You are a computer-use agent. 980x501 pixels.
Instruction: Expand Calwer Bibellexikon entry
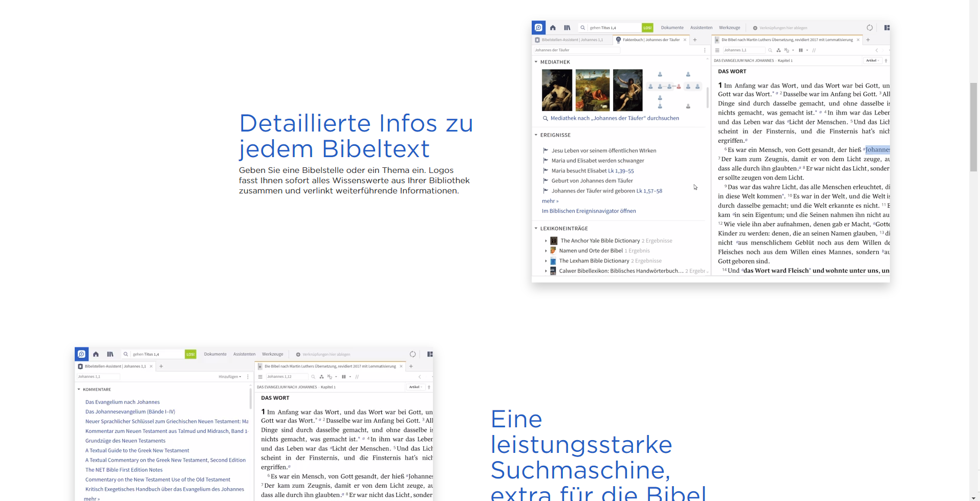(546, 271)
